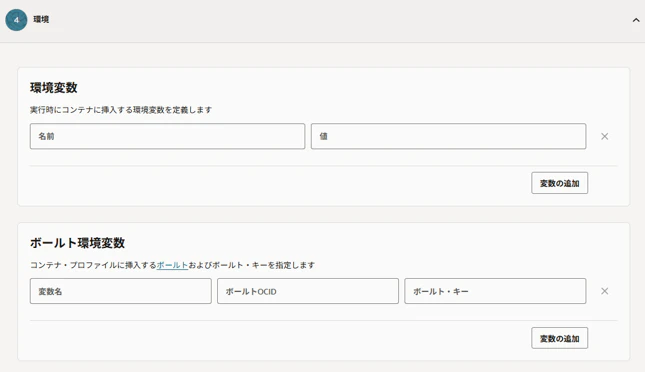
Task: Focus the 値 input field
Action: (448, 136)
